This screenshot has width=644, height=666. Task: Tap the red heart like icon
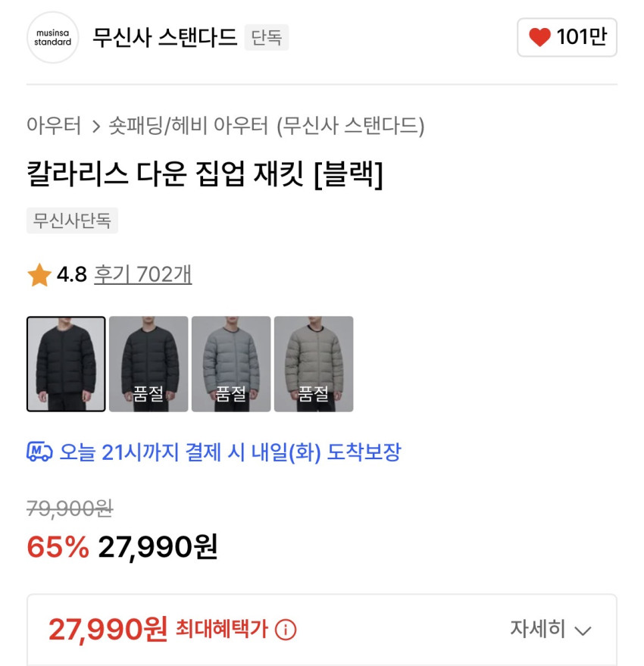coord(539,37)
